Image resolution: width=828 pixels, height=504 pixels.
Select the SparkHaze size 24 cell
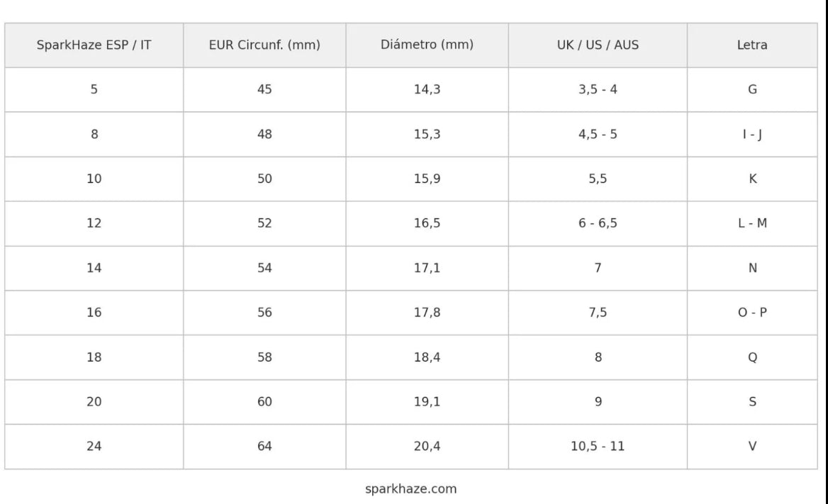[94, 447]
